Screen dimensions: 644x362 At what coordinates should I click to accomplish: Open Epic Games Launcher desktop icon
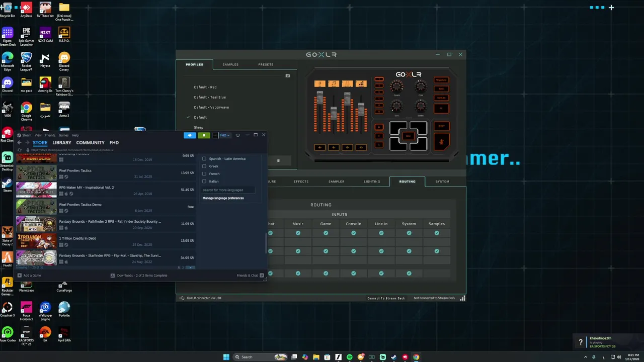(26, 37)
